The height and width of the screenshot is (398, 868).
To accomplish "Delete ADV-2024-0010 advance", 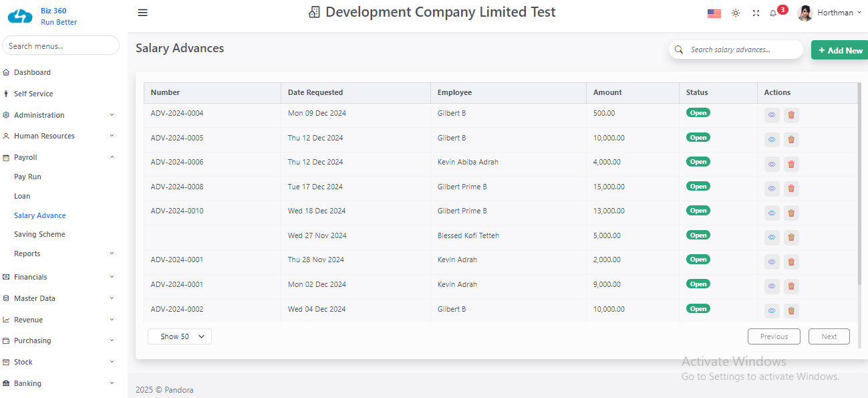I will [791, 213].
